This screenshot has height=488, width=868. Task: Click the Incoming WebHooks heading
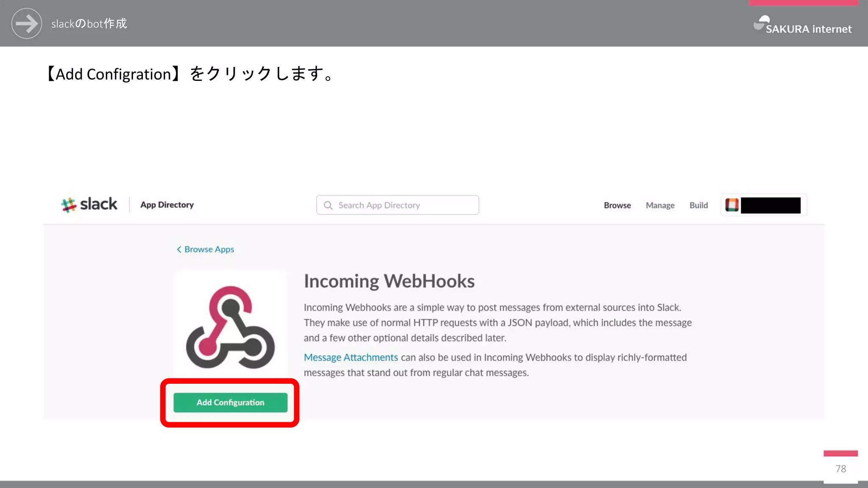click(389, 281)
